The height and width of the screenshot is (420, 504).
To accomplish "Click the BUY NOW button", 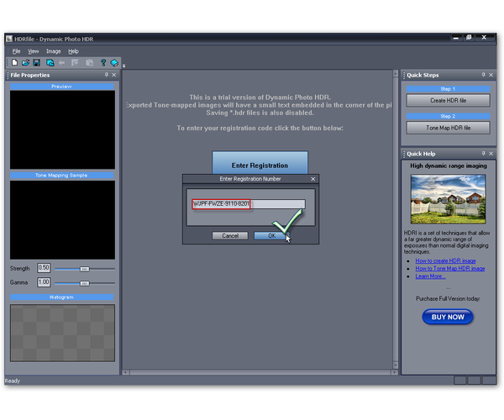I will 448,317.
